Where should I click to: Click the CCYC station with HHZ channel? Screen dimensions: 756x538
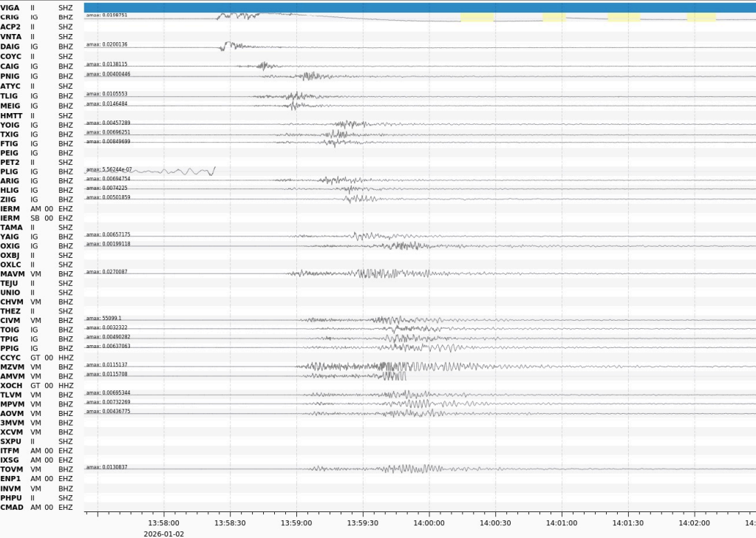[11, 357]
